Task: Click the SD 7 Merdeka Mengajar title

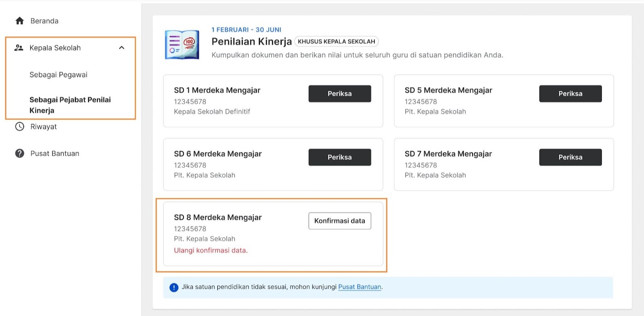Action: click(448, 154)
